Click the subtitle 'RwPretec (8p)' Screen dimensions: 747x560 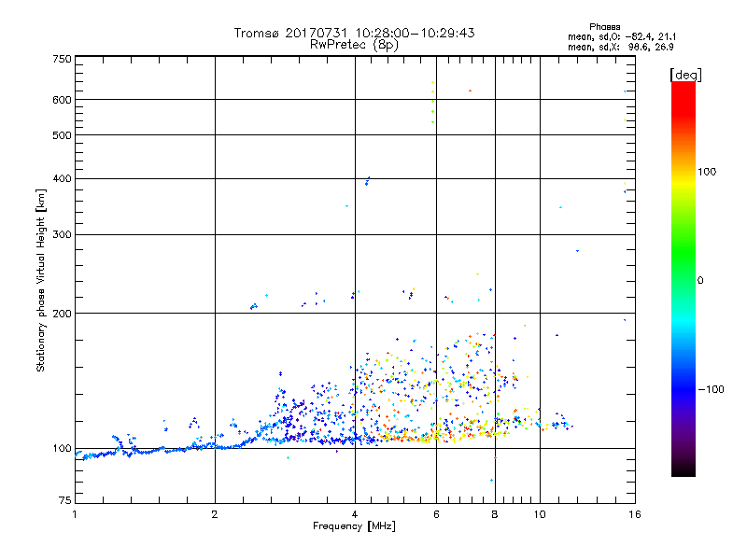tap(354, 45)
